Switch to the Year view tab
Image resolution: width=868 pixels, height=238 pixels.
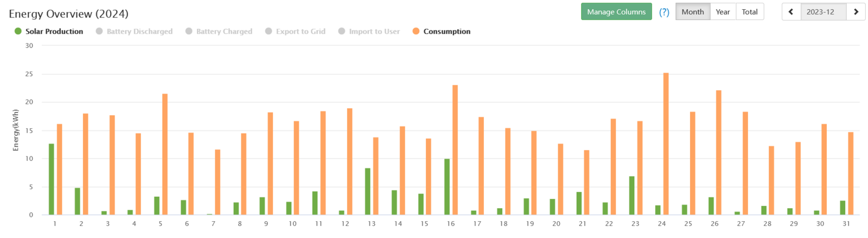[723, 12]
